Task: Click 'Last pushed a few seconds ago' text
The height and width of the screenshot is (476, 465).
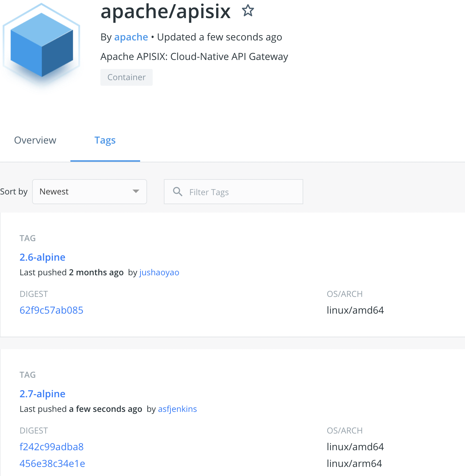Action: tap(81, 409)
